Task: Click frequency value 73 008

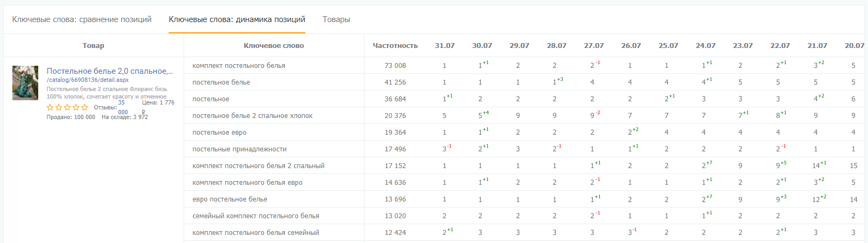Action: 395,66
